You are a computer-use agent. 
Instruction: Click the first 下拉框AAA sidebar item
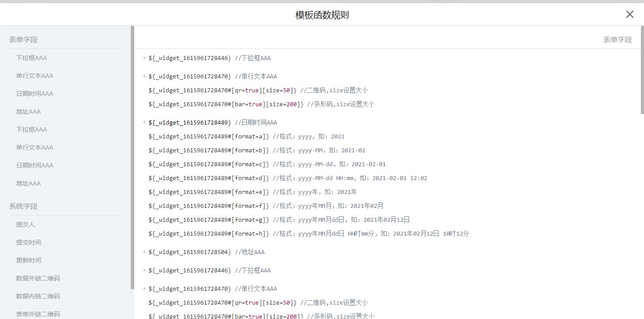point(31,58)
